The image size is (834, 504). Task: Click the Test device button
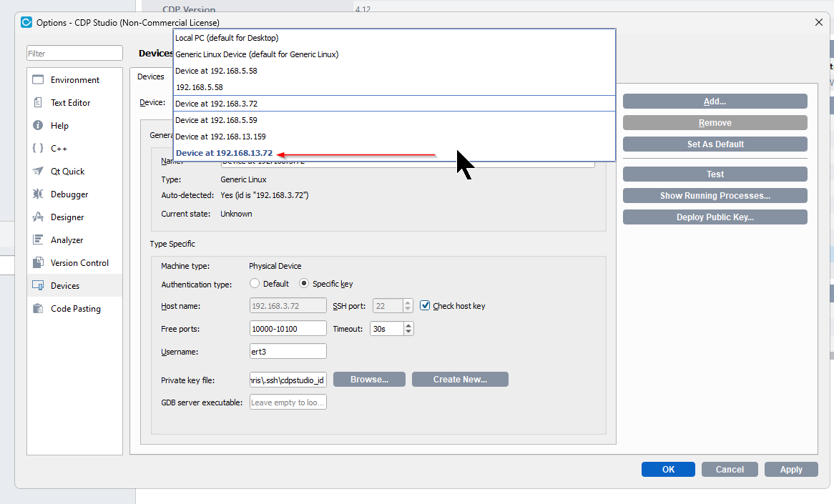(x=715, y=174)
